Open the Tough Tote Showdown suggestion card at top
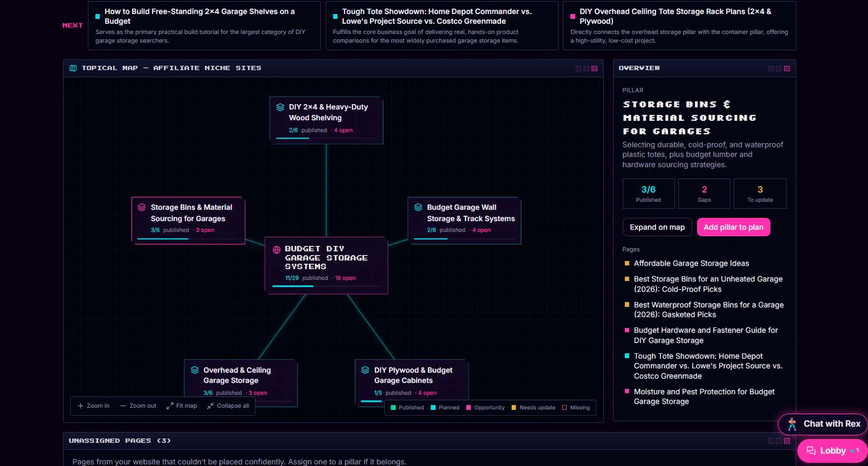Image resolution: width=868 pixels, height=466 pixels. (442, 25)
